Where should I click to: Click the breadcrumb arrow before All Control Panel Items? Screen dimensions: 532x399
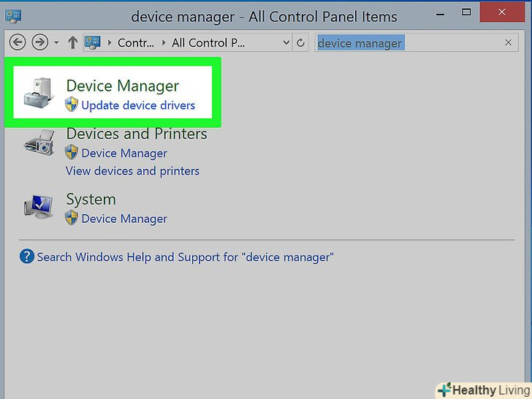pyautogui.click(x=164, y=43)
